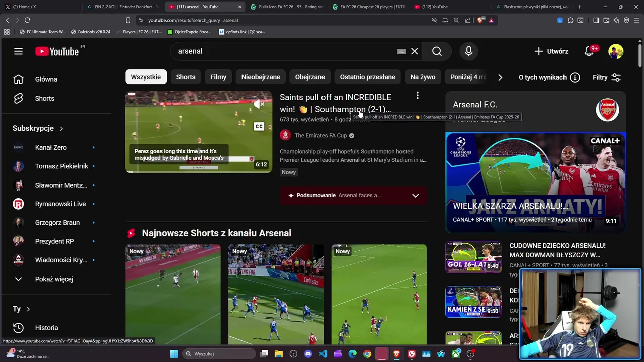Open The Emirates FA Cup channel link
The image size is (644, 362).
pyautogui.click(x=320, y=135)
